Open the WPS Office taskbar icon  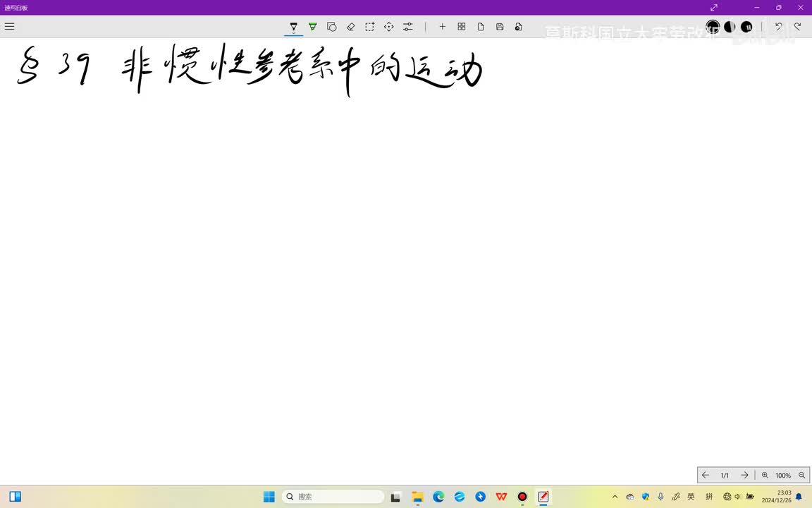[x=501, y=497]
